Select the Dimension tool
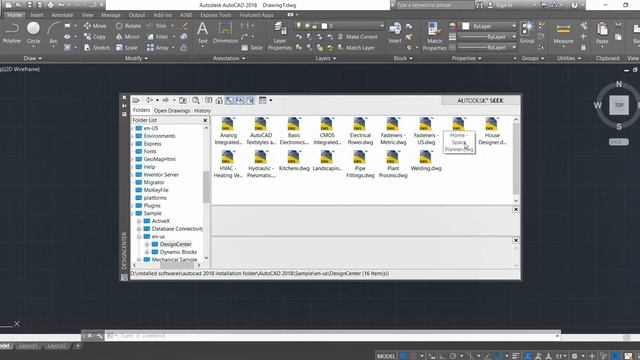Image resolution: width=640 pixels, height=360 pixels. point(225,33)
